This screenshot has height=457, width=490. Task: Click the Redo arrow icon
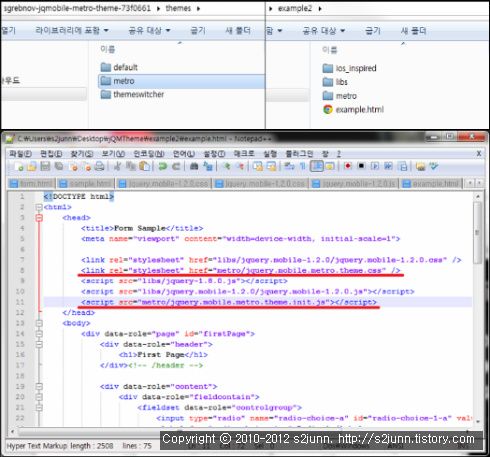[x=176, y=166]
